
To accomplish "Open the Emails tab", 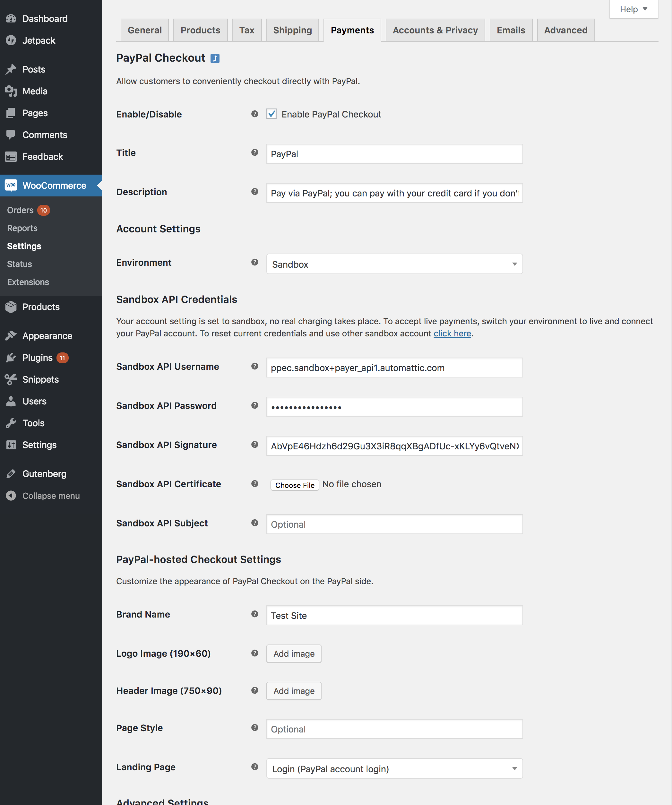I will 511,30.
